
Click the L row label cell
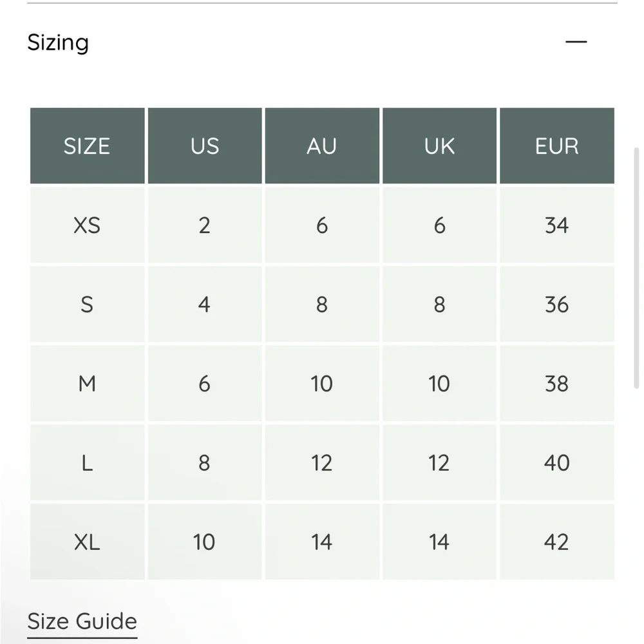pos(87,463)
